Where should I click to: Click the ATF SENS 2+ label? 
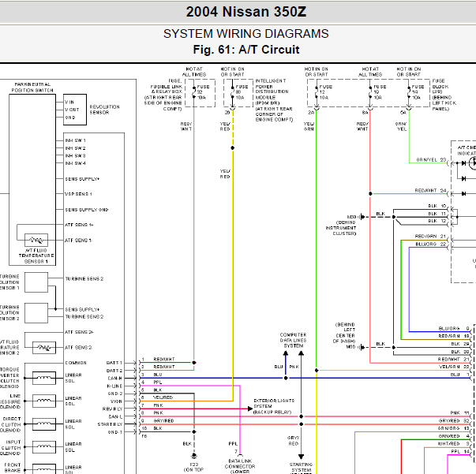[79, 332]
